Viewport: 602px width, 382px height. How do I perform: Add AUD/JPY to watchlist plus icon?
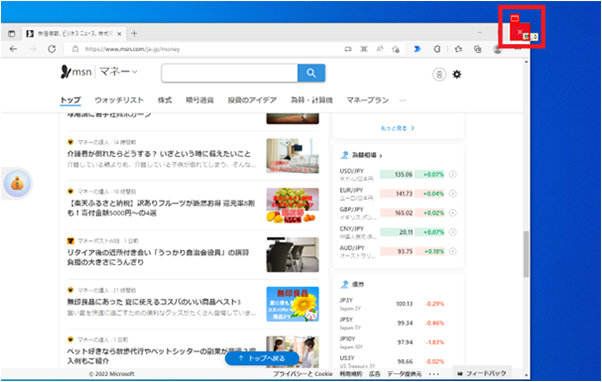(x=453, y=251)
